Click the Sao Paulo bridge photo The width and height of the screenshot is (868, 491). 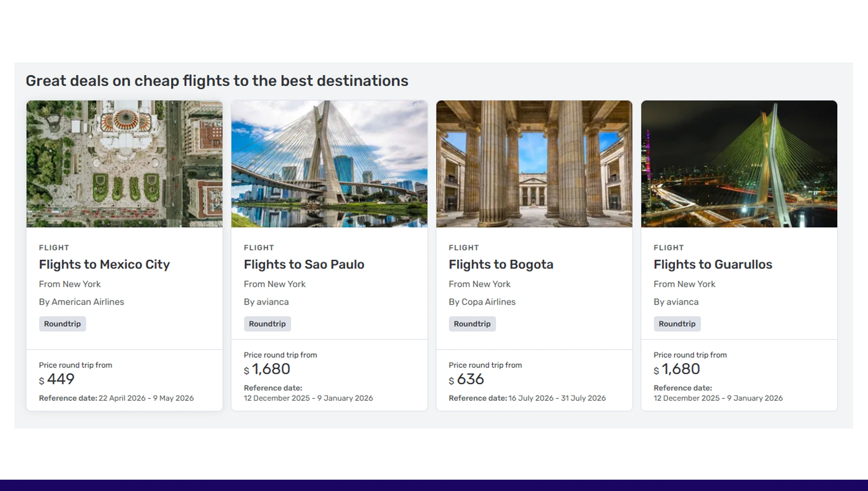pyautogui.click(x=329, y=164)
